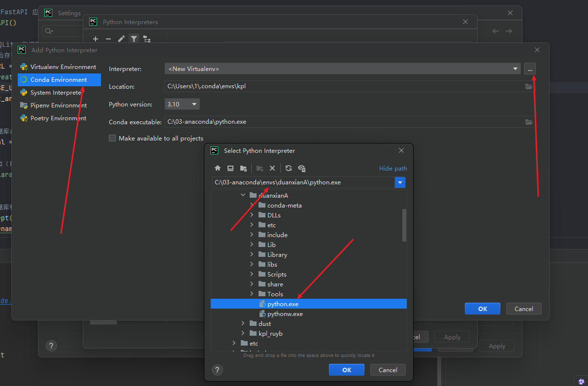Expand the etc folder under duanxianA
Screen dimensions: 588x386
[x=252, y=224]
